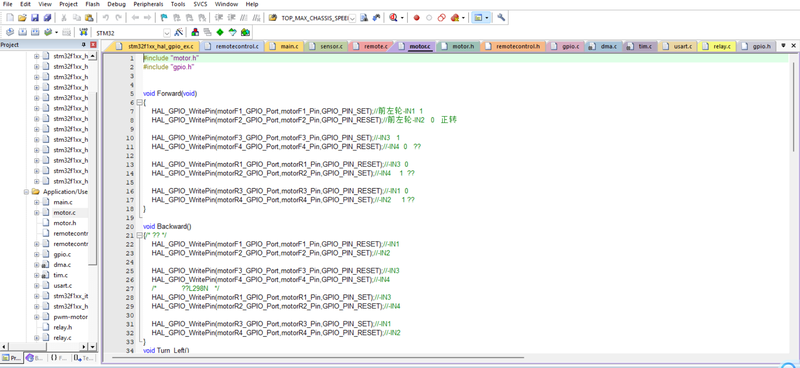Select pwm-motor file in the project tree
This screenshot has height=368, width=800.
(70, 317)
